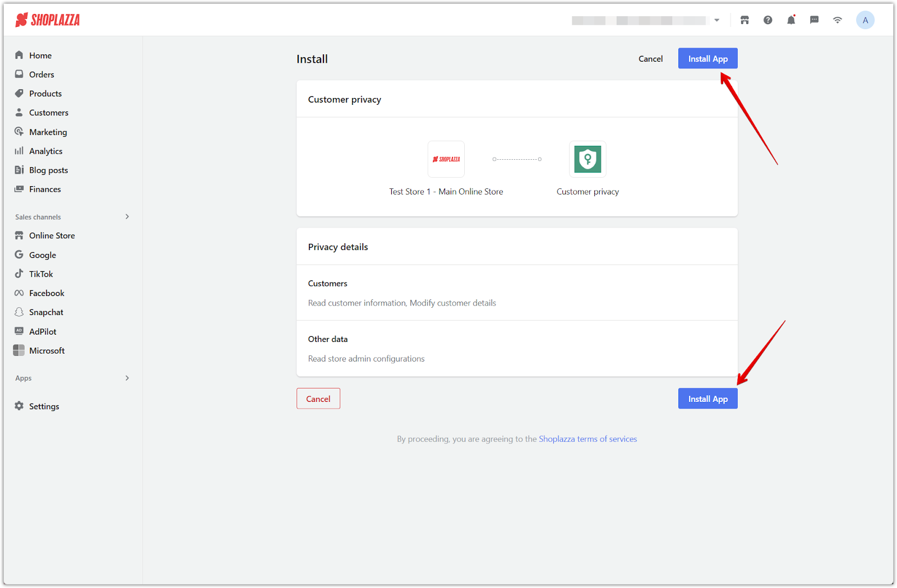The width and height of the screenshot is (897, 588).
Task: Click the Finances icon
Action: 19,189
